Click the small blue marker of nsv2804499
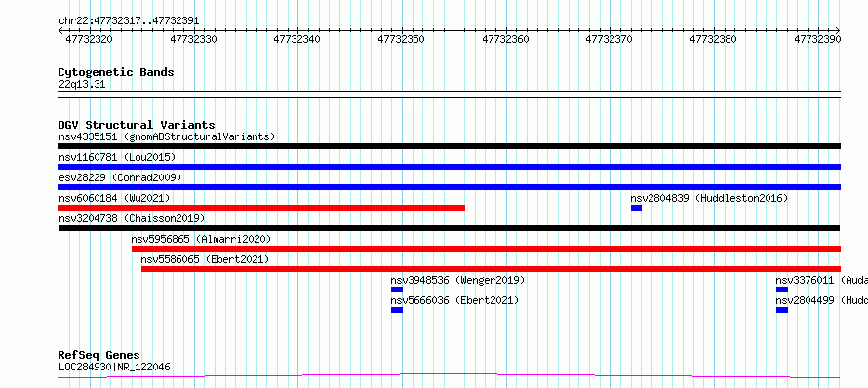Image resolution: width=868 pixels, height=388 pixels. (x=781, y=310)
